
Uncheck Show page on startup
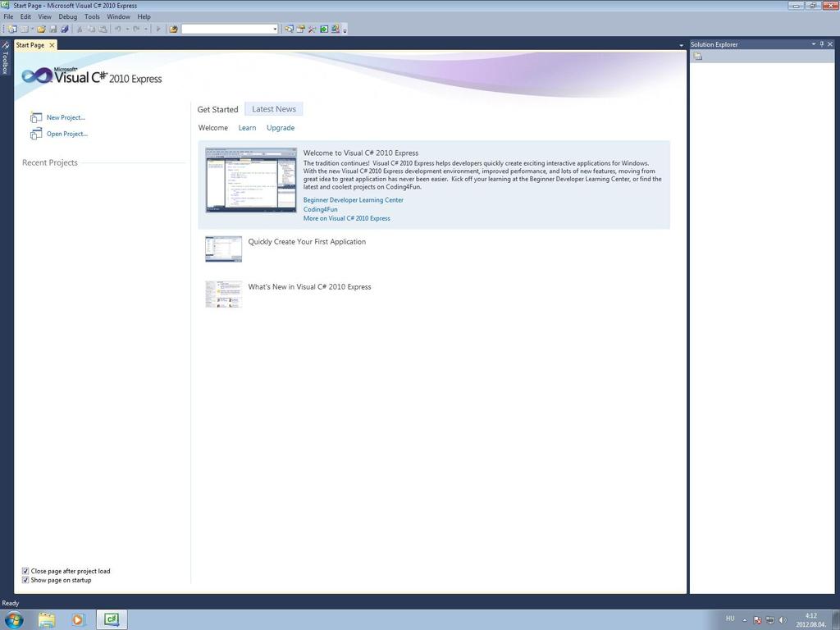(25, 580)
